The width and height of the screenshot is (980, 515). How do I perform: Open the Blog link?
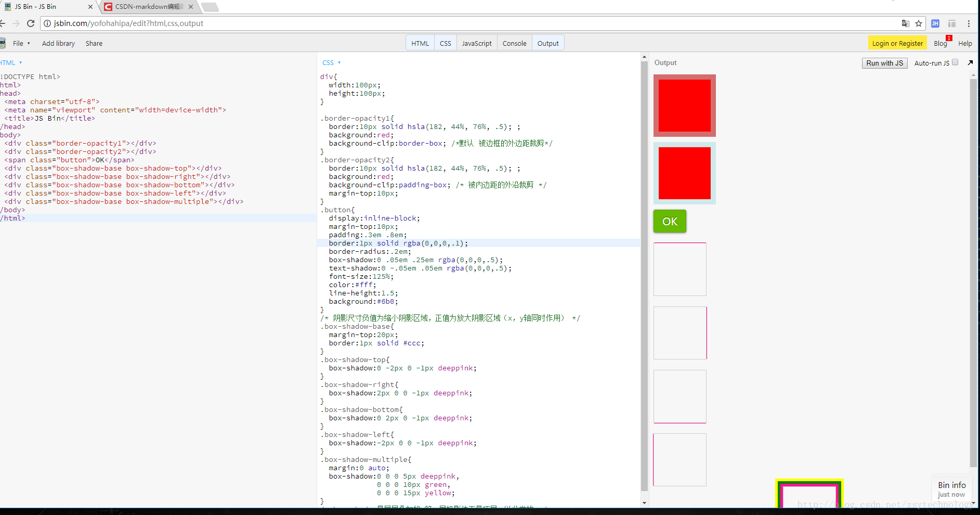tap(940, 44)
